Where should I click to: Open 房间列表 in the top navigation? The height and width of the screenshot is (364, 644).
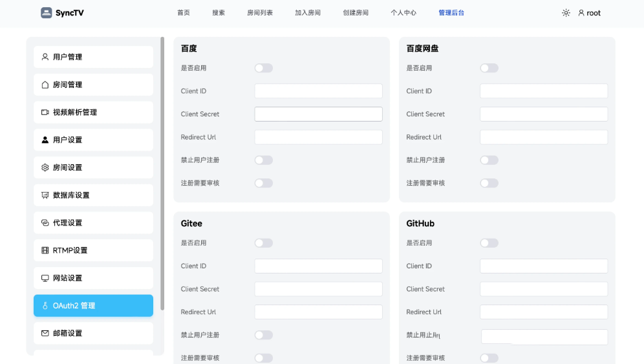(260, 13)
